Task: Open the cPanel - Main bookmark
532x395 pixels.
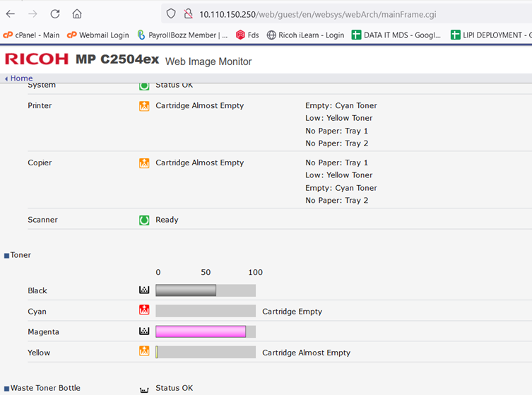Action: 31,35
